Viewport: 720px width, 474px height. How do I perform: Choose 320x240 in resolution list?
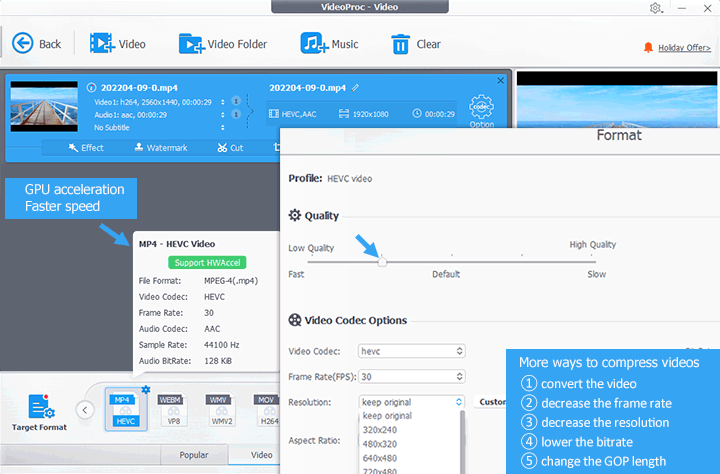(x=380, y=430)
